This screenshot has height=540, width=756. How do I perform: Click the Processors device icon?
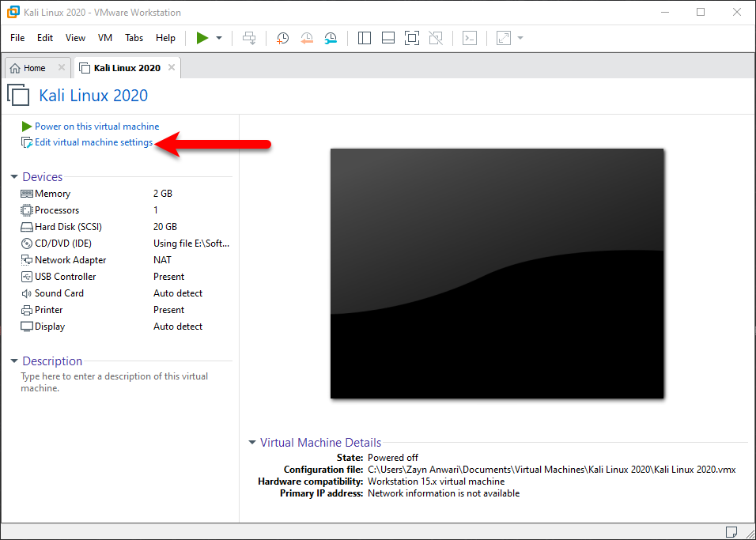[x=27, y=210]
